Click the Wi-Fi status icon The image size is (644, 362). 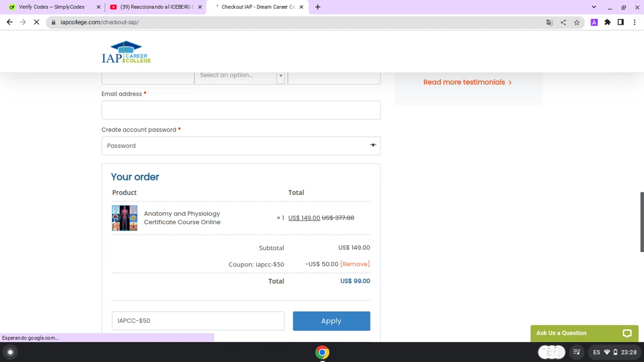tap(607, 352)
